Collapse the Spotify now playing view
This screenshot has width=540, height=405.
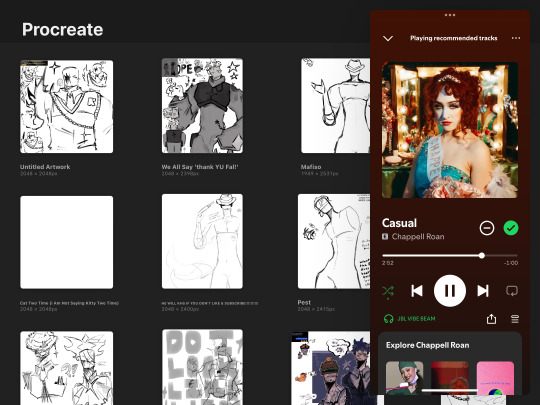[x=388, y=38]
